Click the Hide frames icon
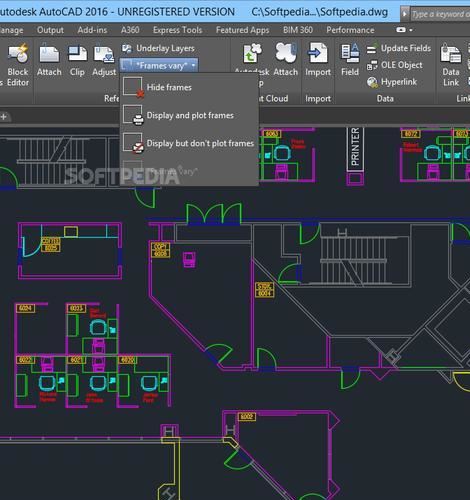470x500 pixels. 133,87
